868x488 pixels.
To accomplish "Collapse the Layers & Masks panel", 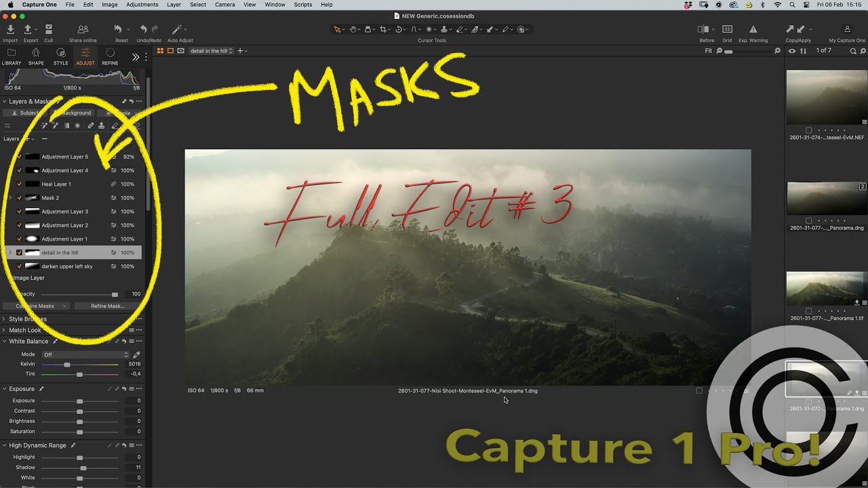I will pos(4,102).
